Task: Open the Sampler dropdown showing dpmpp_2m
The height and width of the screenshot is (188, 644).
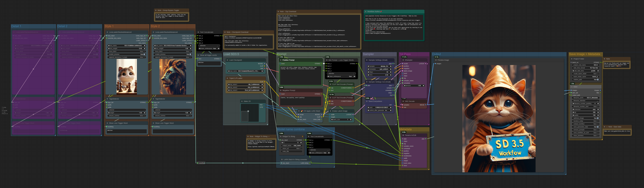Action: pyautogui.click(x=380, y=66)
